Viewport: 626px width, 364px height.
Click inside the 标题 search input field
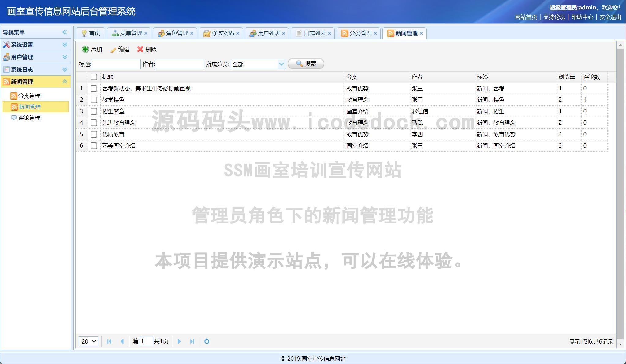coord(116,64)
